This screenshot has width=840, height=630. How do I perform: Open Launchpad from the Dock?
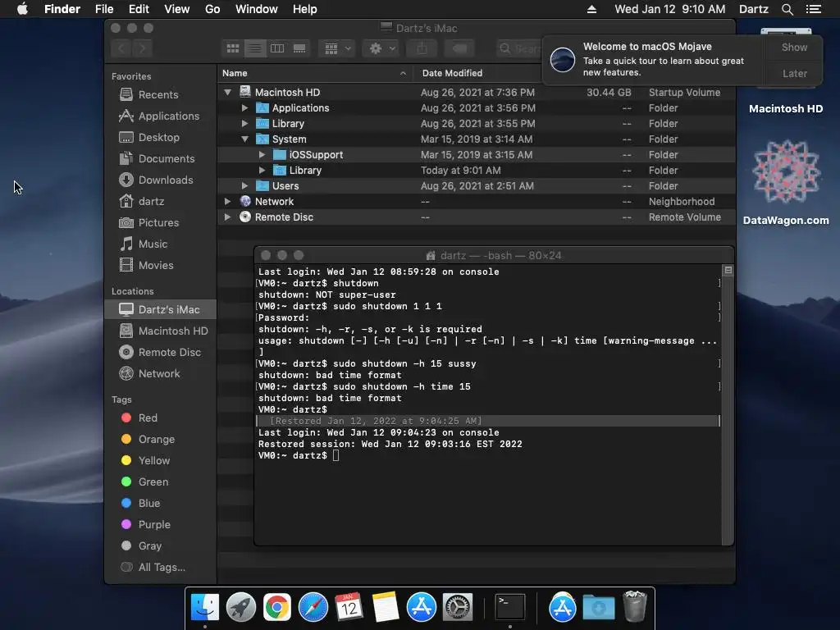coord(241,607)
